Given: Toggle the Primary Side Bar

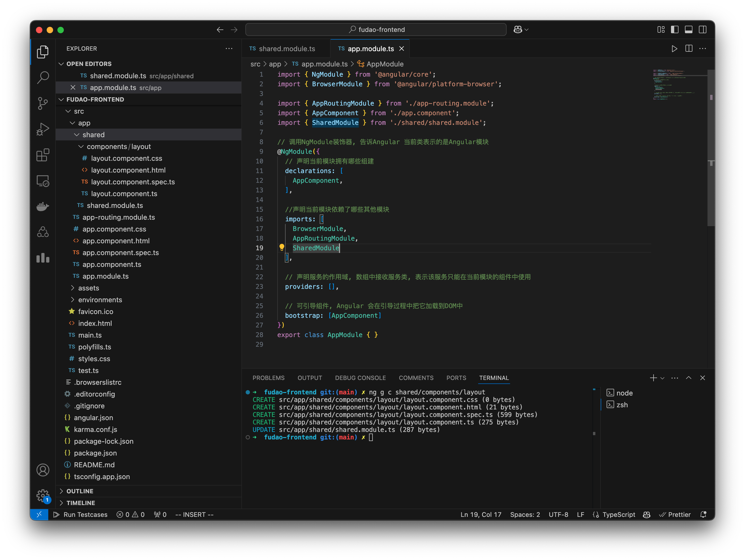Looking at the screenshot, I should coord(675,30).
